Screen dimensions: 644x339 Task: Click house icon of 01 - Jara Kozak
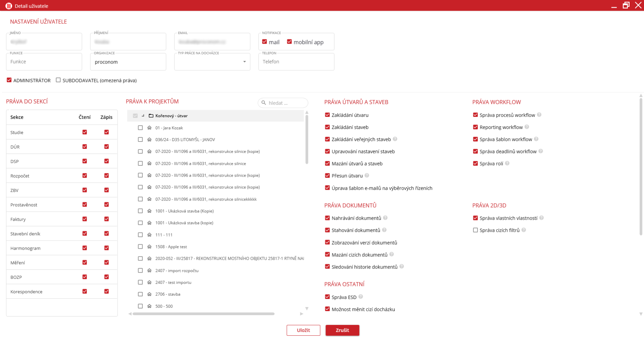149,128
